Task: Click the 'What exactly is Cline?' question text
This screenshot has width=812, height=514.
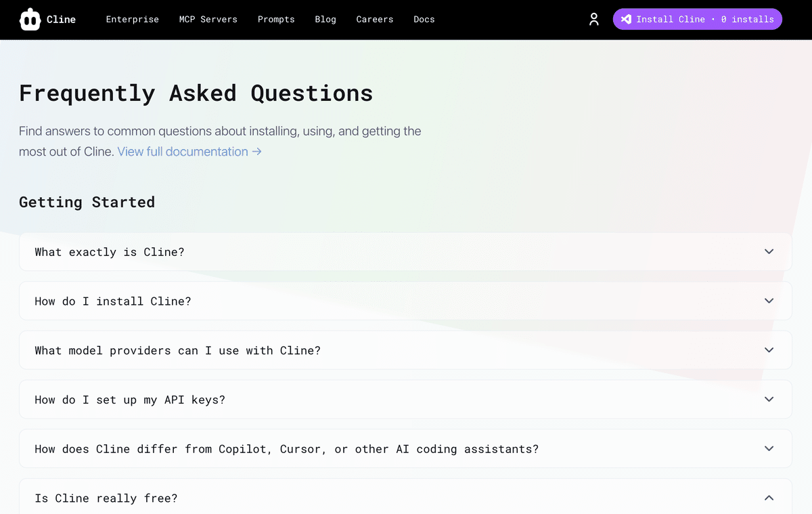Action: [x=110, y=251]
